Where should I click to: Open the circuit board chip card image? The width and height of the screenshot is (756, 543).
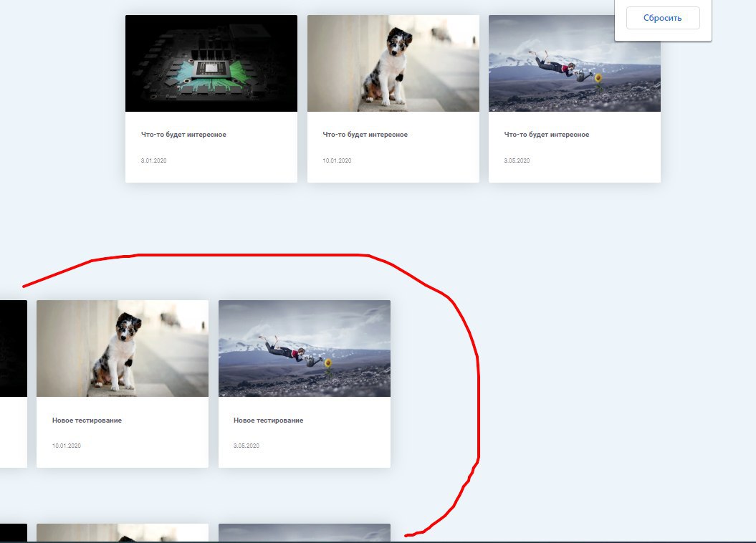click(x=211, y=63)
